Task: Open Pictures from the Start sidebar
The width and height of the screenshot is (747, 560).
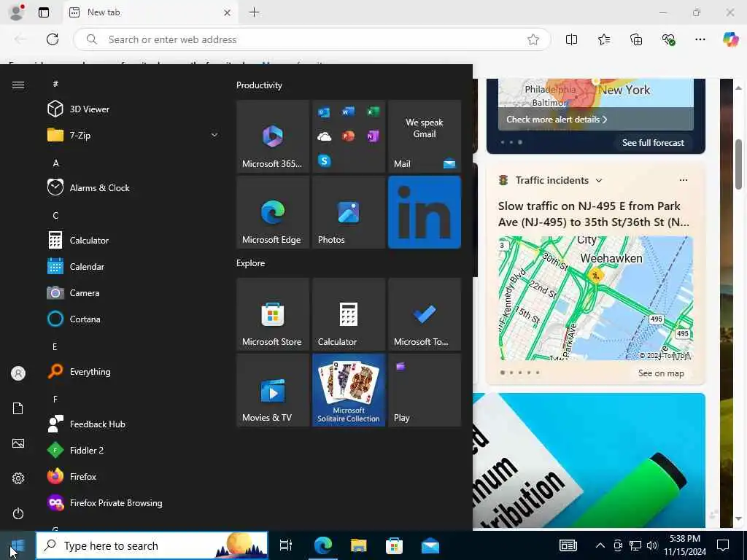Action: point(18,443)
